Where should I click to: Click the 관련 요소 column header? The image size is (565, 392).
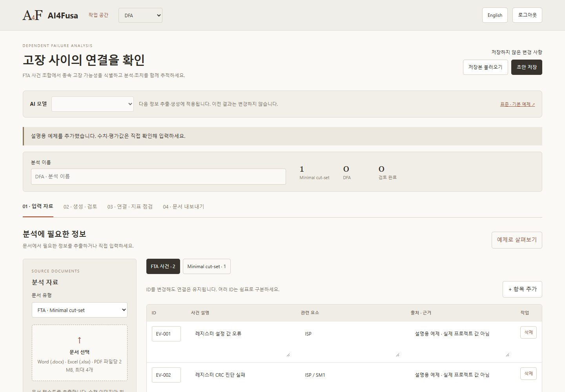pos(310,313)
